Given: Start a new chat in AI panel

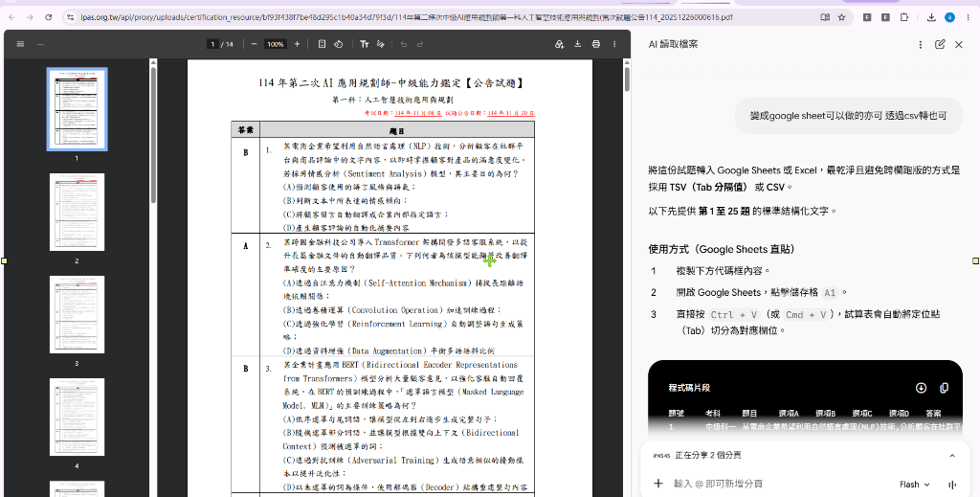Looking at the screenshot, I should [940, 44].
